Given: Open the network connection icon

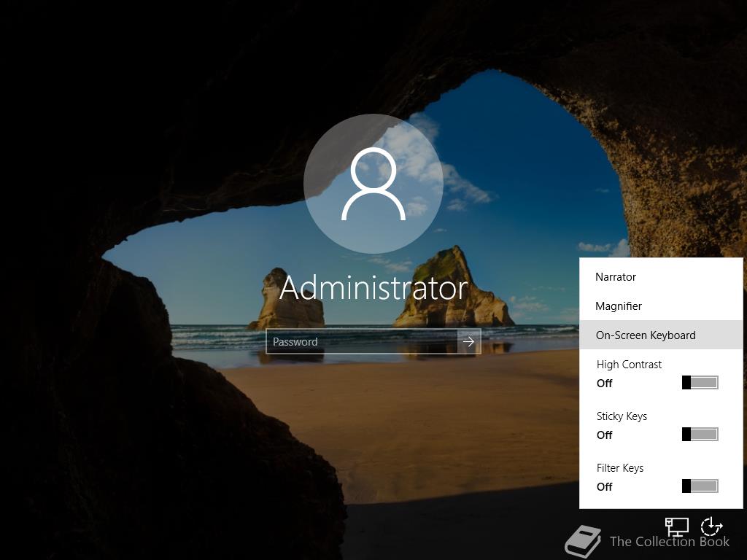Looking at the screenshot, I should tap(676, 526).
